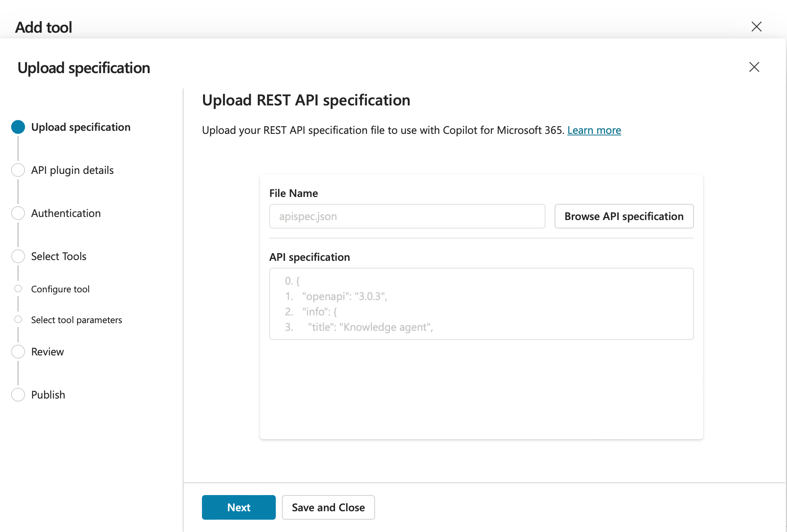The height and width of the screenshot is (532, 787).
Task: Click the Select Tools step circle
Action: coord(18,256)
